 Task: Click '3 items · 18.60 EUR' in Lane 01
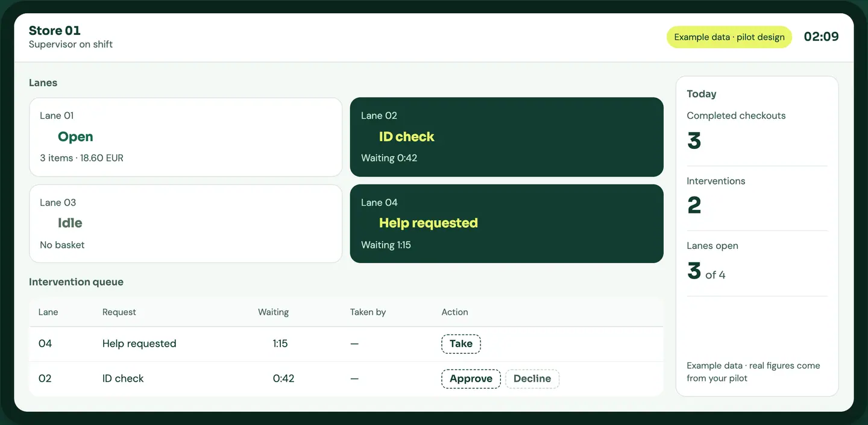(x=81, y=158)
